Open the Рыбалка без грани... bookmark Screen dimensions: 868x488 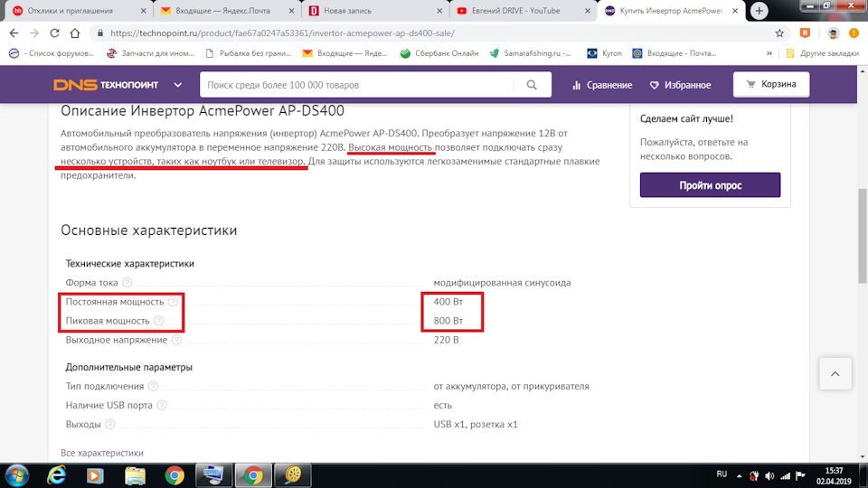coord(248,53)
